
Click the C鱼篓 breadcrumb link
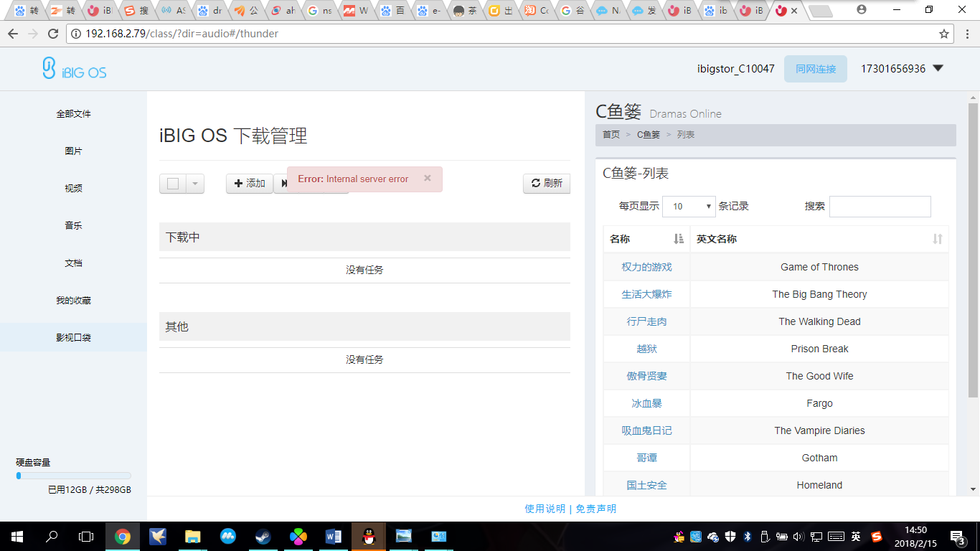coord(649,135)
